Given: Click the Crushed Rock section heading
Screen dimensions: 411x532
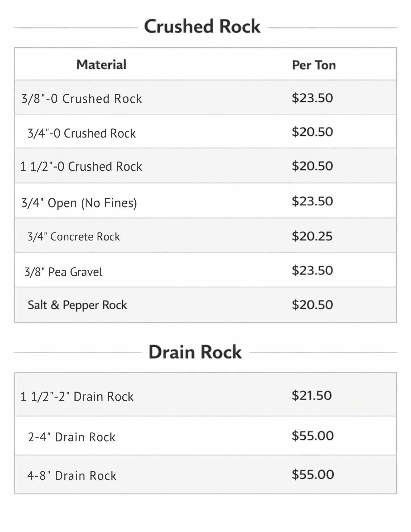Looking at the screenshot, I should coord(202,27).
